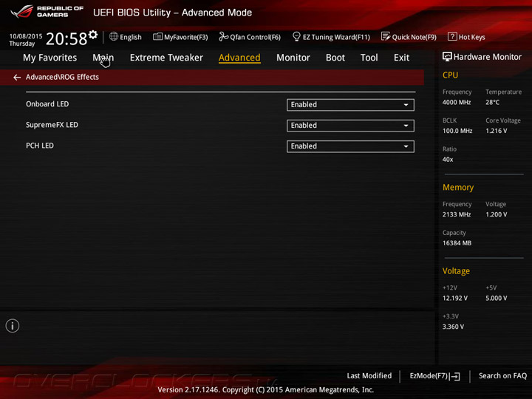Screen dimensions: 532x399
Task: Go to the Exit tab
Action: point(401,58)
